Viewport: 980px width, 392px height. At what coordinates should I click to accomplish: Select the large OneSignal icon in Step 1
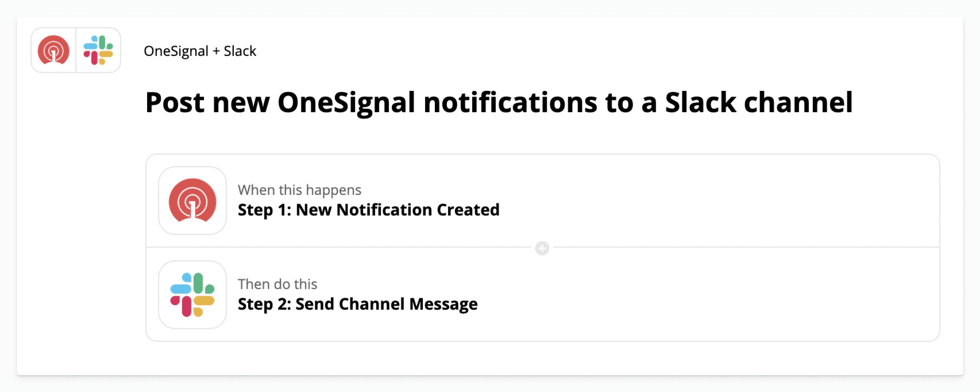(x=193, y=201)
